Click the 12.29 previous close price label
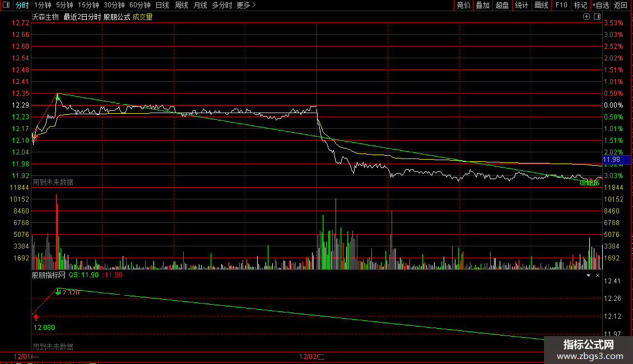 [x=20, y=105]
